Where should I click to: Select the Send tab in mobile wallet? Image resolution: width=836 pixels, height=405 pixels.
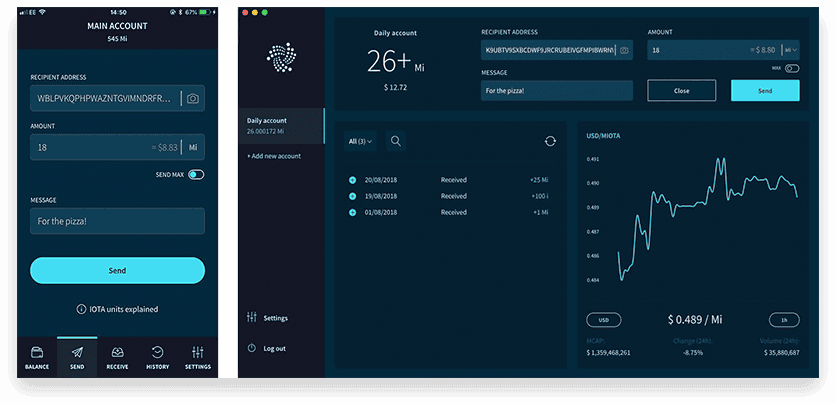click(77, 358)
